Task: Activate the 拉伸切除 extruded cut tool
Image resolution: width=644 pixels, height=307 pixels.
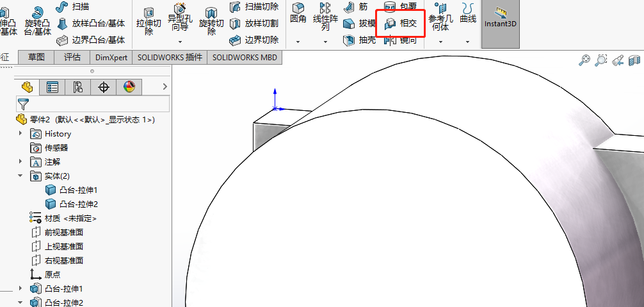Action: tap(149, 21)
